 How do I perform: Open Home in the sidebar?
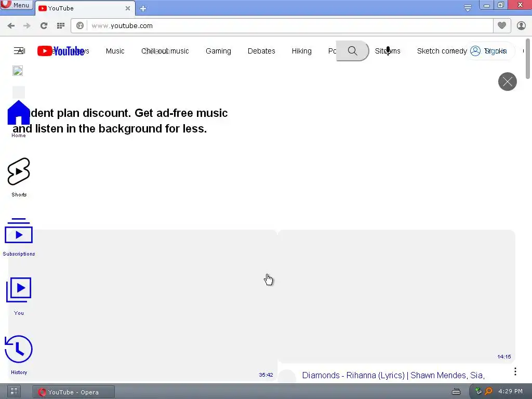pyautogui.click(x=19, y=119)
